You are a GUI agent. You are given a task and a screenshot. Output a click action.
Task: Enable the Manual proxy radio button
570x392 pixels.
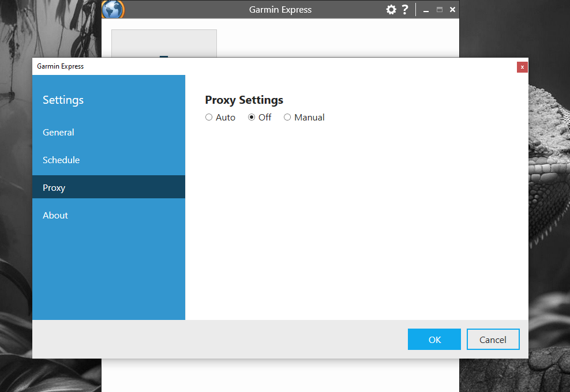tap(287, 118)
